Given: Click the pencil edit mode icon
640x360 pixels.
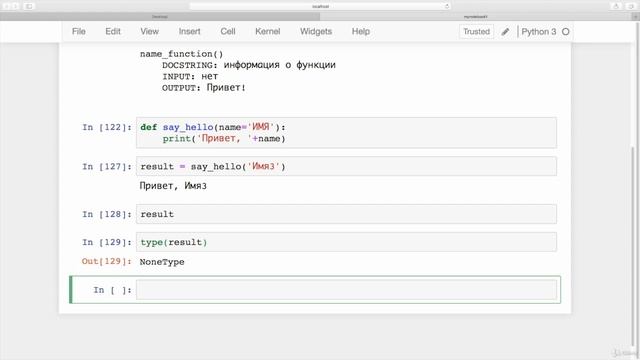Looking at the screenshot, I should tap(505, 31).
